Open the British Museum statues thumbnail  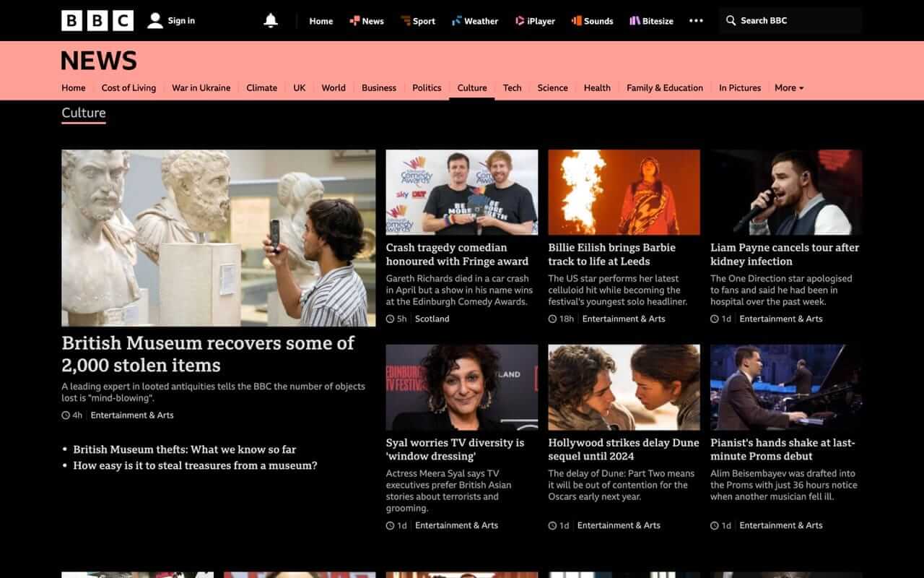(219, 238)
